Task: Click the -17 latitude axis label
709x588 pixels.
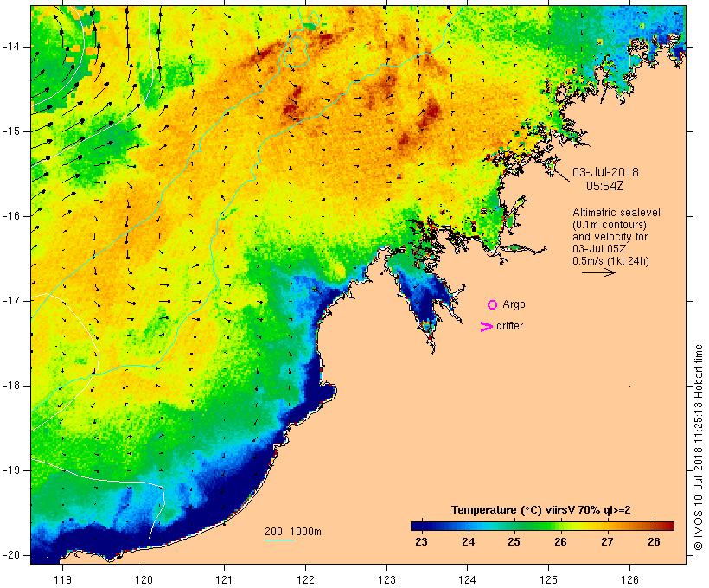Action: pos(11,301)
